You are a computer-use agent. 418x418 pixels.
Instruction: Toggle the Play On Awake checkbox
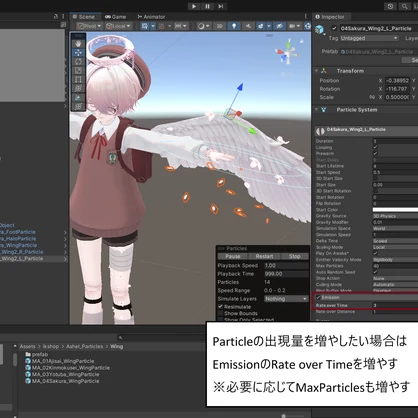(x=375, y=253)
